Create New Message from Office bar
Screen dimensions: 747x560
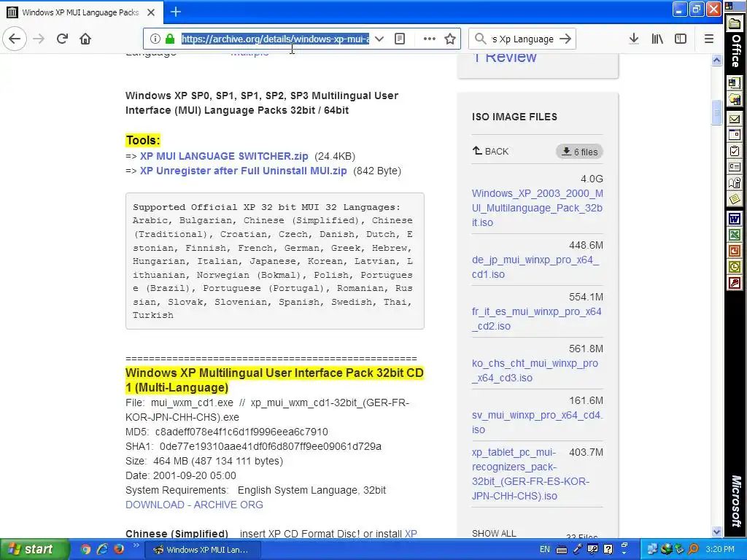coord(734,119)
